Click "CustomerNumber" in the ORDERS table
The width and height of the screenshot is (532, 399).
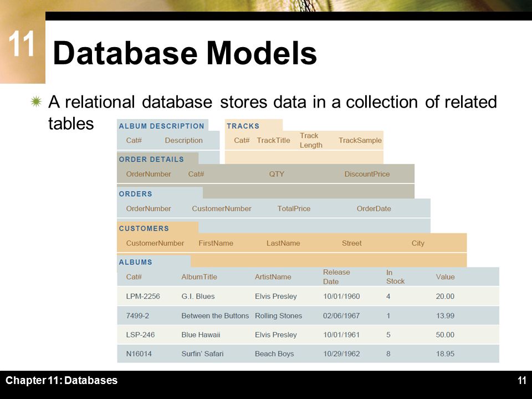(222, 209)
